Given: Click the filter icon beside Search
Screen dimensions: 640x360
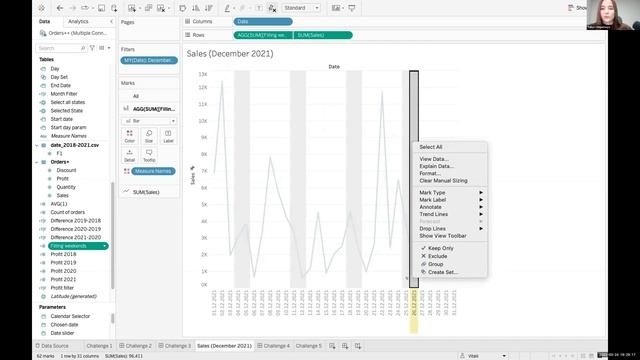Looking at the screenshot, I should 92,48.
